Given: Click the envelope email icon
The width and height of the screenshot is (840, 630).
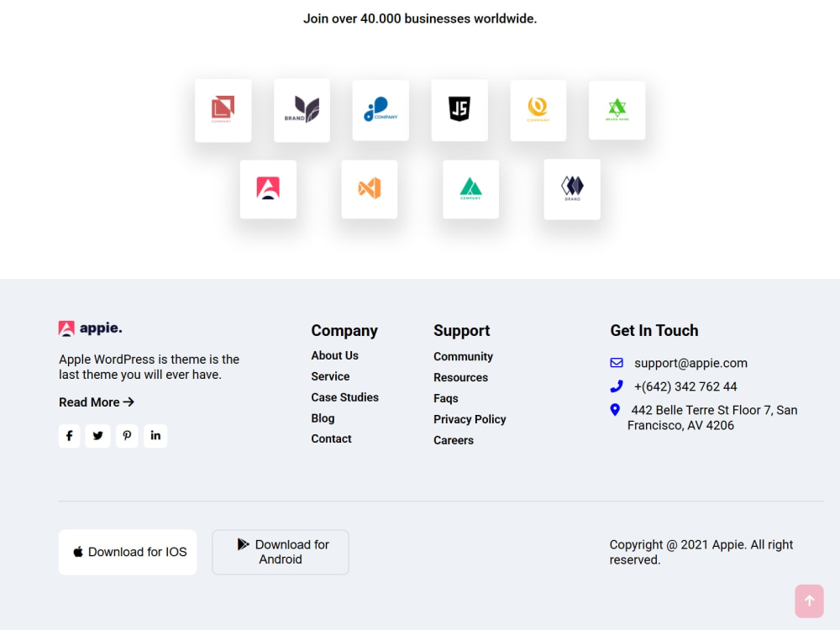Looking at the screenshot, I should pos(617,363).
